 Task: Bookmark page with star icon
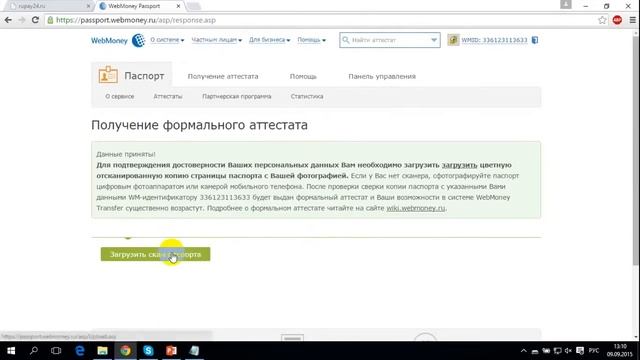click(x=602, y=20)
